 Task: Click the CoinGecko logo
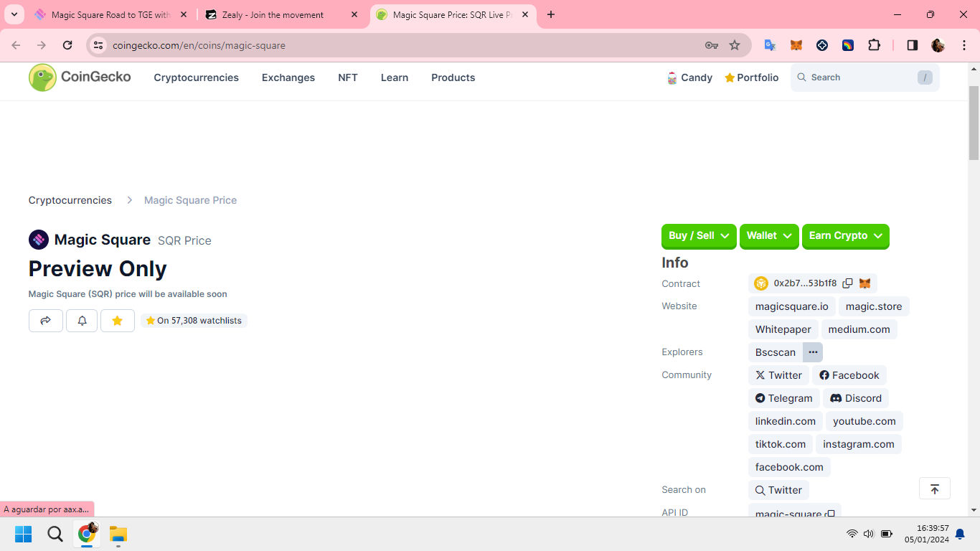pos(80,77)
